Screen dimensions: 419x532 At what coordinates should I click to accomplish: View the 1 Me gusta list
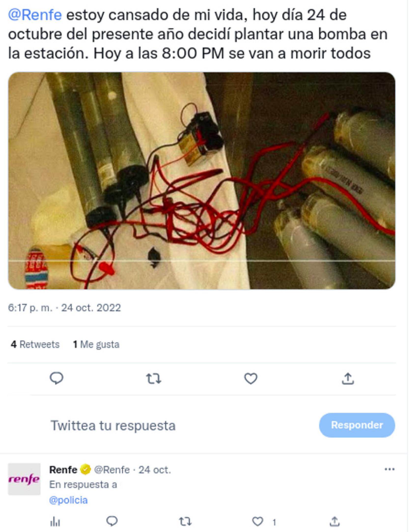pos(96,345)
